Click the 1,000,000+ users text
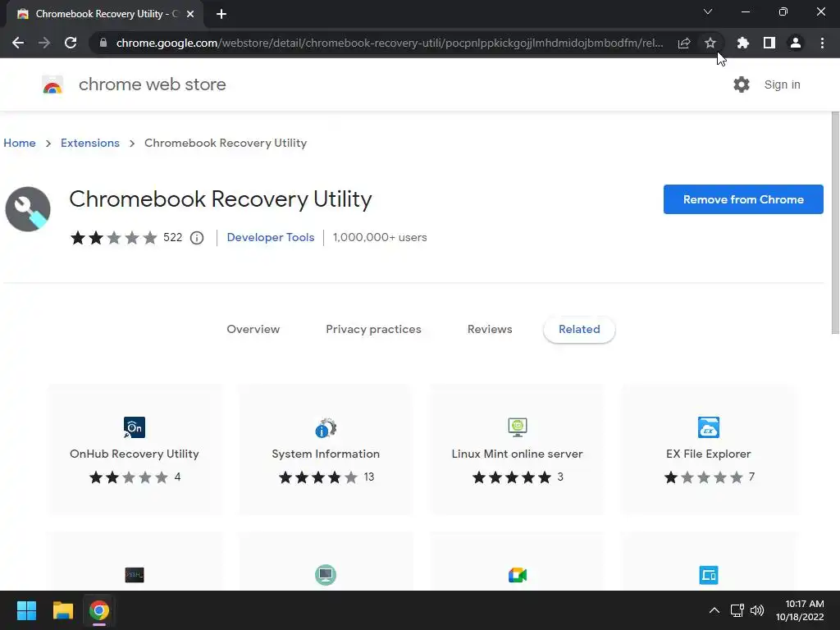 pos(379,237)
